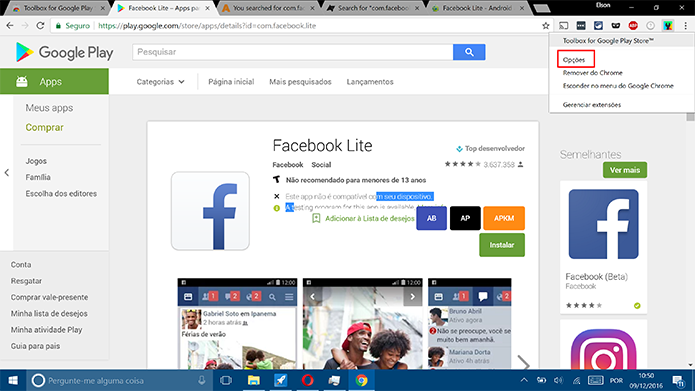Viewport: 695px width, 391px height.
Task: Click the orange APKM button
Action: pos(504,218)
